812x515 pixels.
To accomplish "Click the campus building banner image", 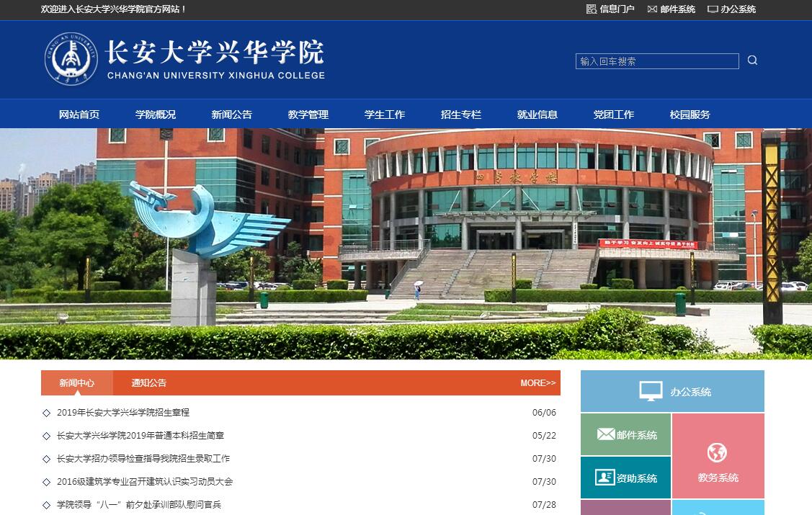I will [x=406, y=243].
